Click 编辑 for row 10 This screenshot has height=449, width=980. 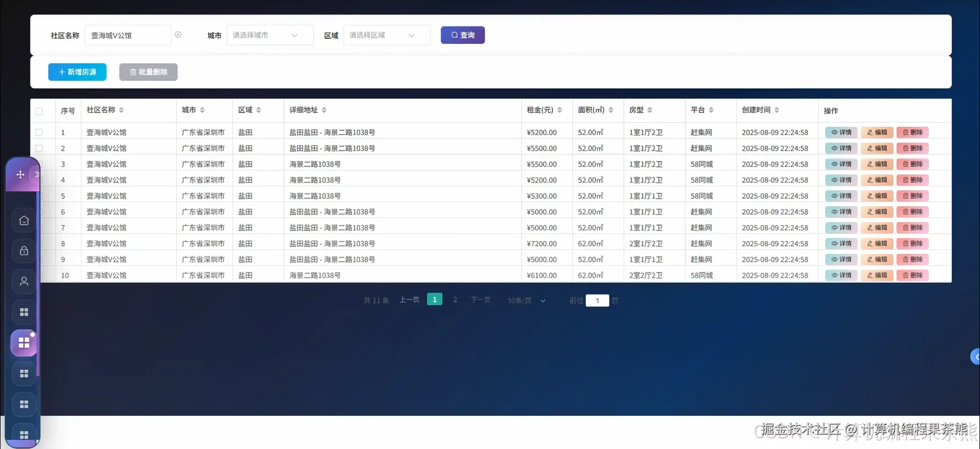(x=877, y=275)
